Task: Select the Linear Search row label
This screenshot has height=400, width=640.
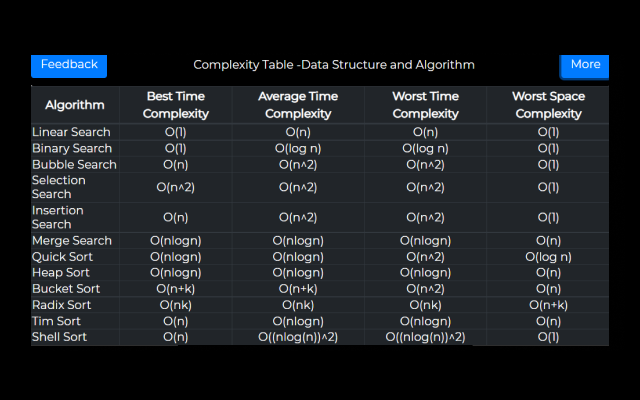Action: click(71, 132)
